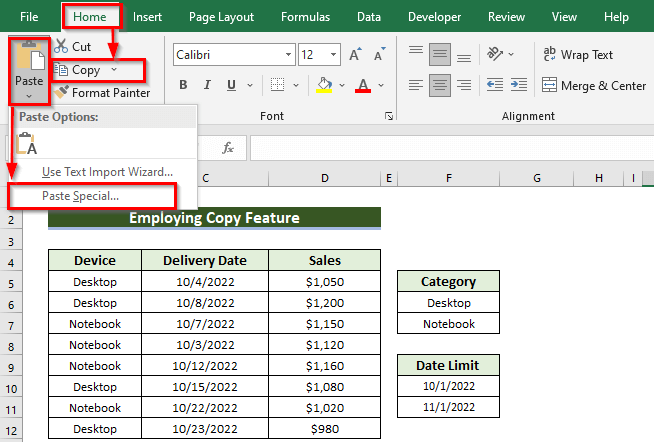Toggle Italic formatting
This screenshot has height=442, width=654.
coord(209,86)
